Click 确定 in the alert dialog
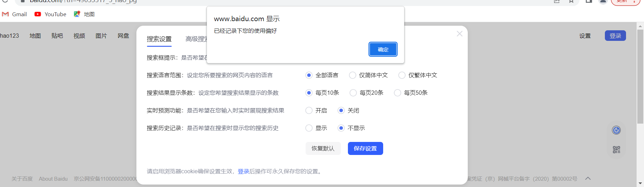 point(383,49)
